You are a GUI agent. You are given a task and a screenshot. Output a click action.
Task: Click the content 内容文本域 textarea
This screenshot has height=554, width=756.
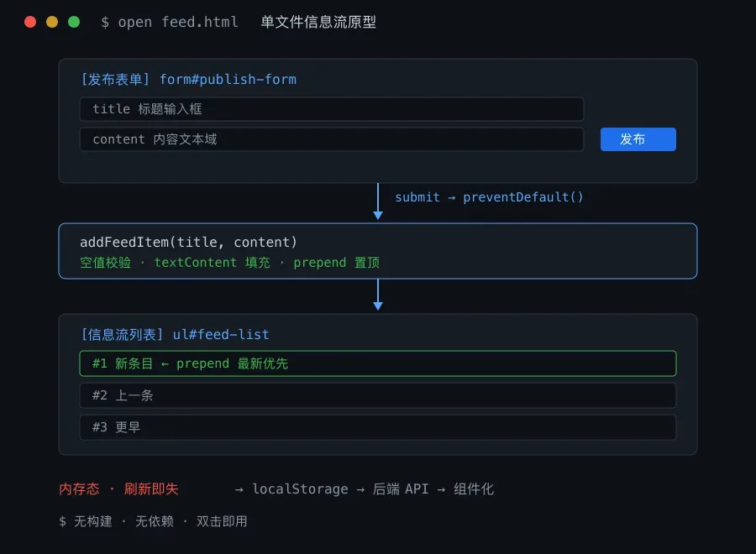(x=332, y=139)
